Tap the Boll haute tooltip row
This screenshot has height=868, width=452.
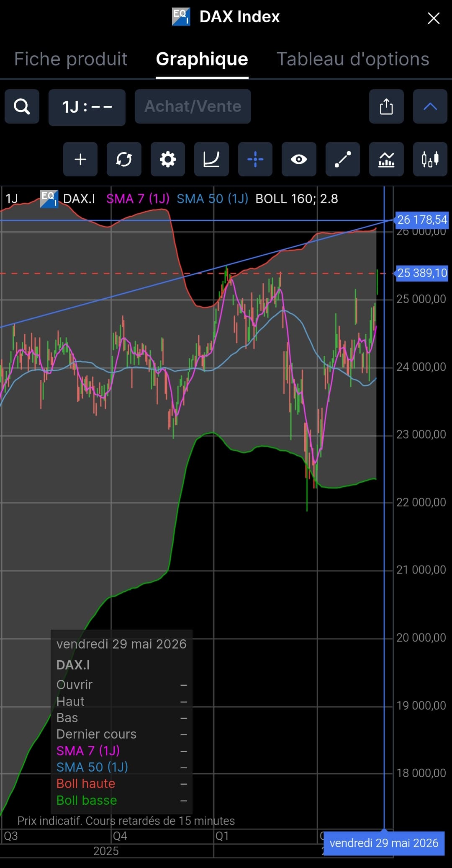(x=121, y=783)
